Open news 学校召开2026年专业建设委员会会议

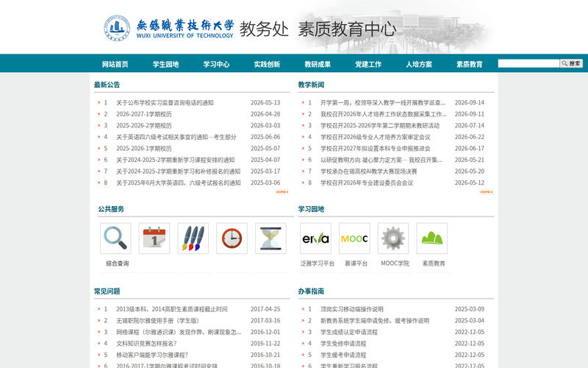click(367, 183)
